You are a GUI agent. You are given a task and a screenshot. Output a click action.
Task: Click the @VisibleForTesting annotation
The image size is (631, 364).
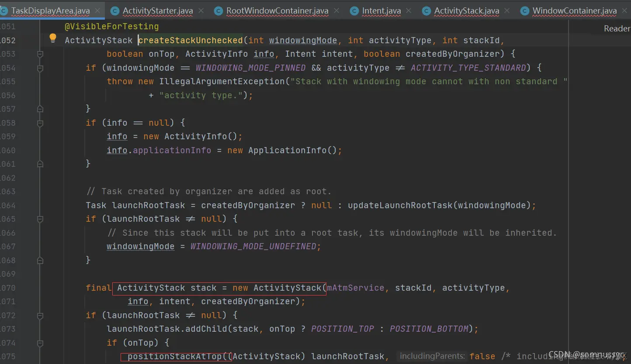[112, 27]
